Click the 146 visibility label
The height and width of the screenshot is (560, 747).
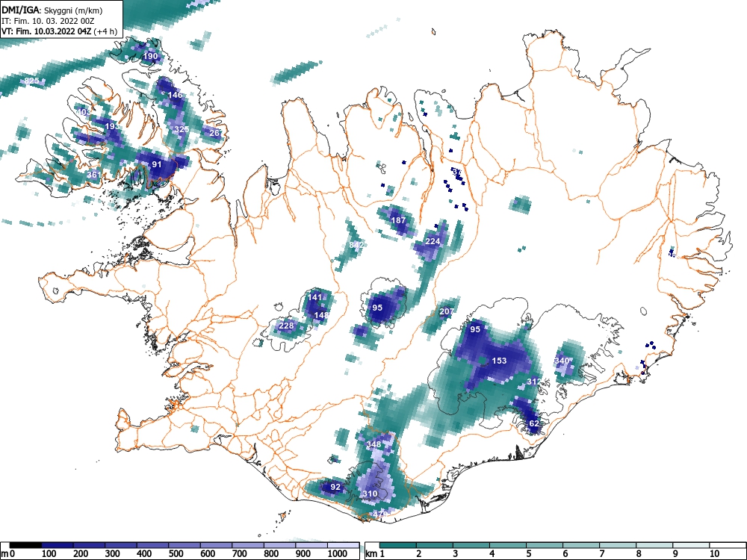point(175,95)
